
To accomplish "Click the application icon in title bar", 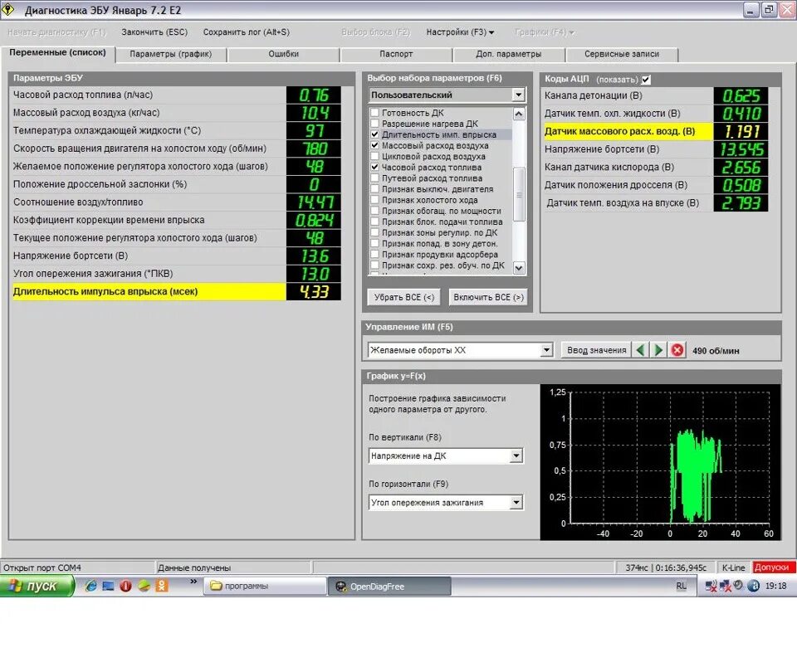I will coord(8,10).
